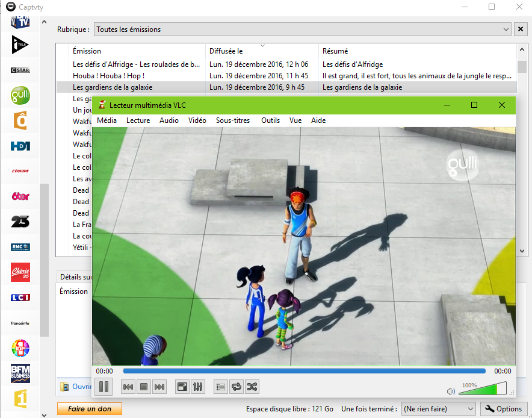Select the 6ter channel logo
This screenshot has height=418, width=532.
coord(20,196)
